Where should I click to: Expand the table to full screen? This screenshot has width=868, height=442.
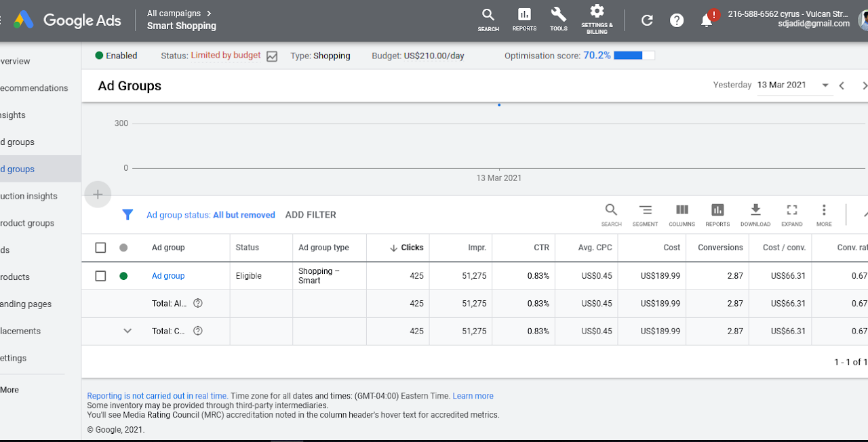[791, 215]
